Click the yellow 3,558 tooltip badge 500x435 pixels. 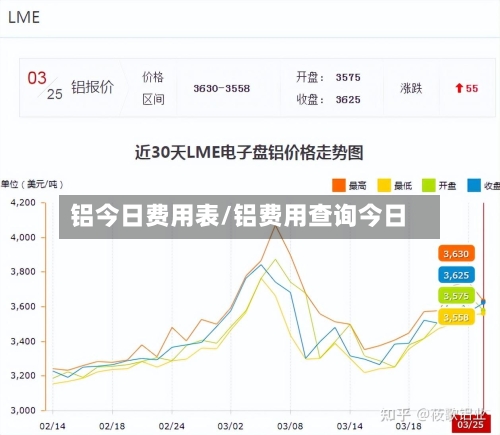456,317
